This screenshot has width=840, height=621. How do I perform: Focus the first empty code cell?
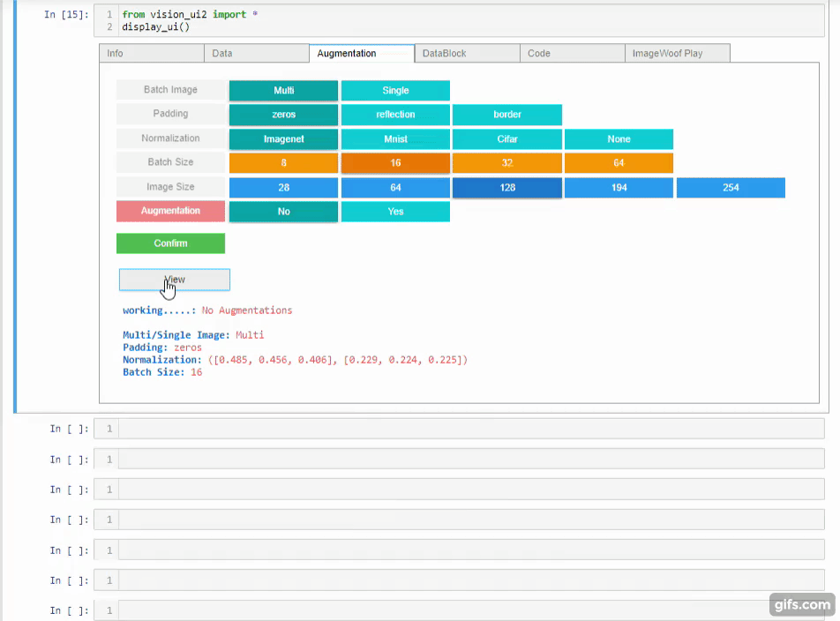pos(459,429)
